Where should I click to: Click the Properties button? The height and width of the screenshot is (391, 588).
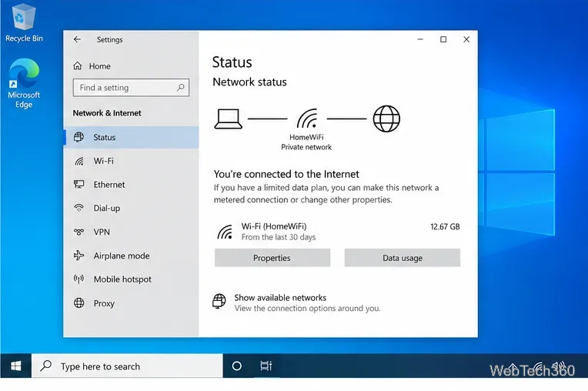(272, 258)
